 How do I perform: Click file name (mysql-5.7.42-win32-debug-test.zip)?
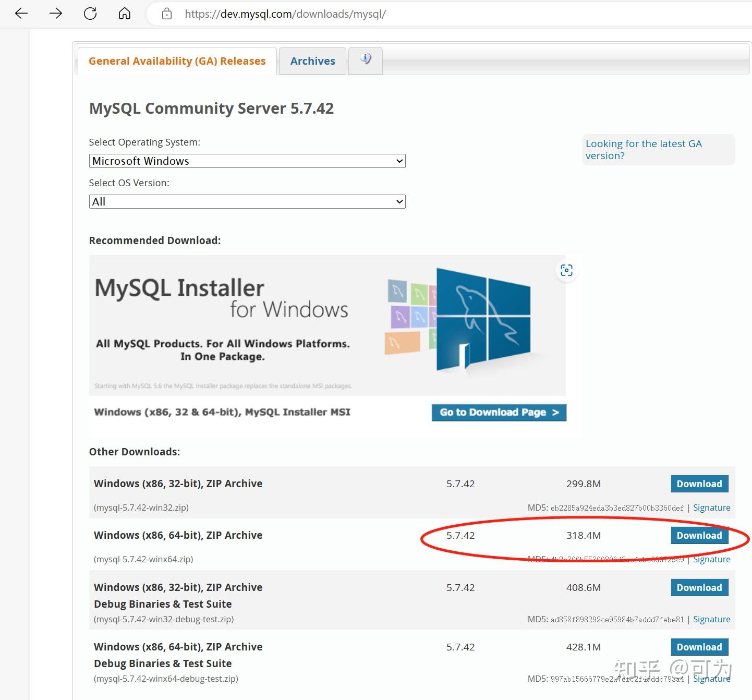tap(164, 619)
